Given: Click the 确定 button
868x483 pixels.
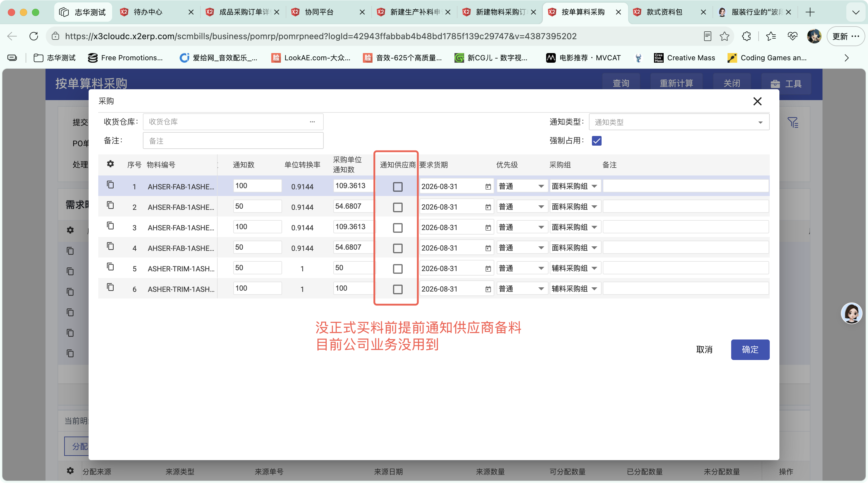Looking at the screenshot, I should click(750, 349).
